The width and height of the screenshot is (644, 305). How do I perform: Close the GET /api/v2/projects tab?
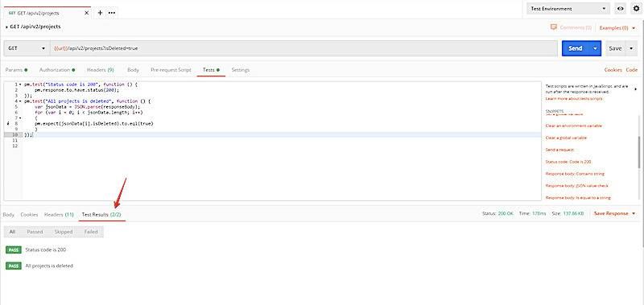86,13
